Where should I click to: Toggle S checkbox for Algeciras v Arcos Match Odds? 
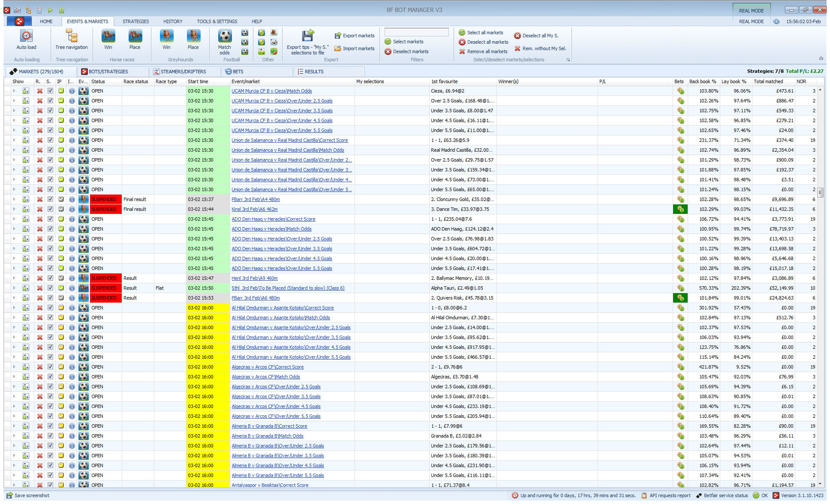coord(50,377)
